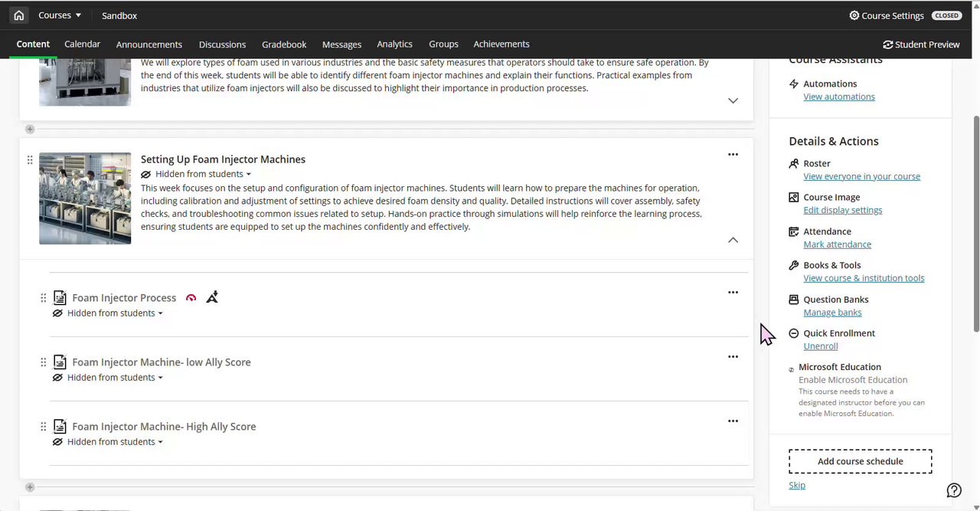Click the icon beside the Ally gauge on Foam Injector Process
Viewport: 980px width, 511px height.
pyautogui.click(x=212, y=297)
